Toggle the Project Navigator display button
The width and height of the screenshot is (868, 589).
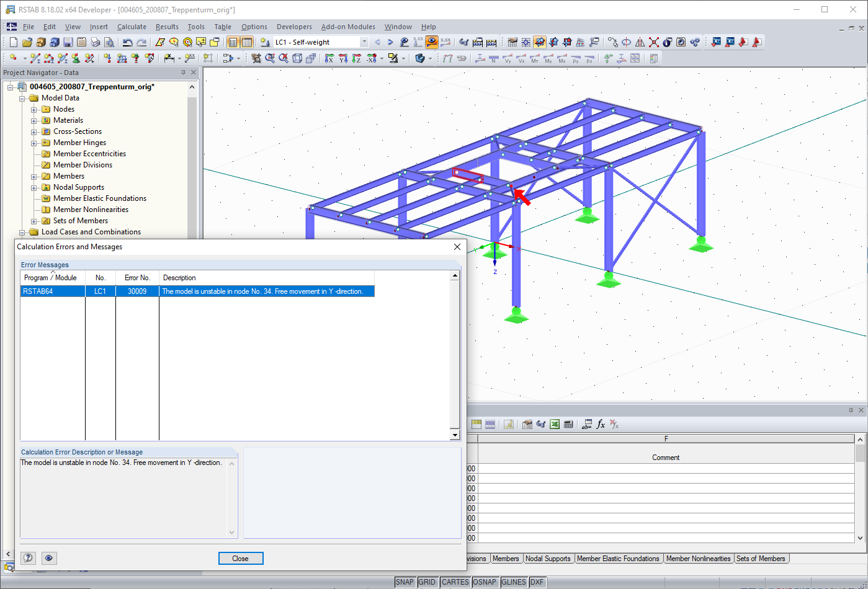click(x=233, y=42)
